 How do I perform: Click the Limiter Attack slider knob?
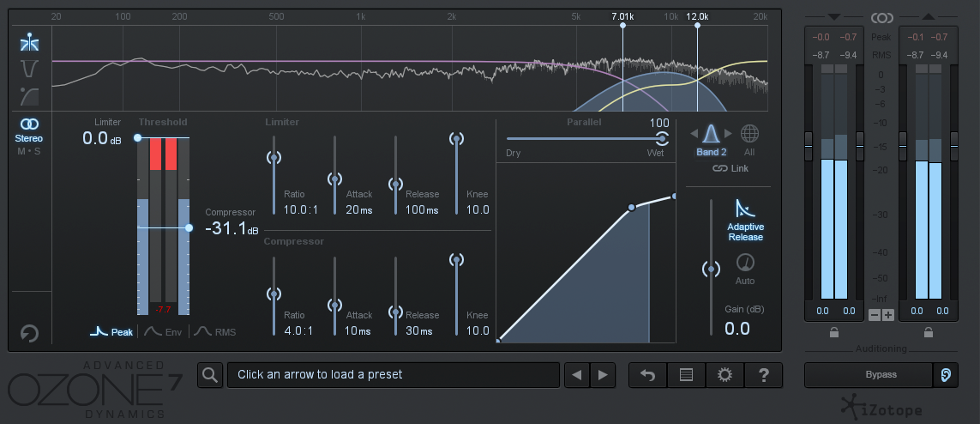coord(335,179)
